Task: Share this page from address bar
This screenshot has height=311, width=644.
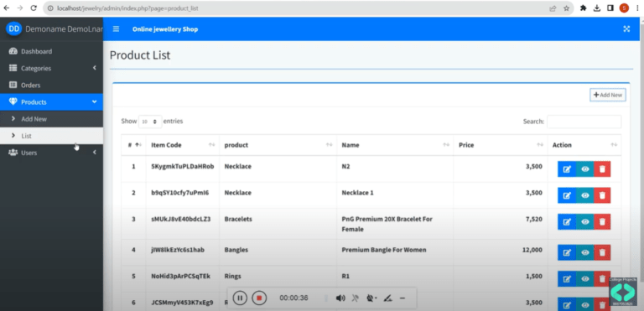Action: (553, 8)
